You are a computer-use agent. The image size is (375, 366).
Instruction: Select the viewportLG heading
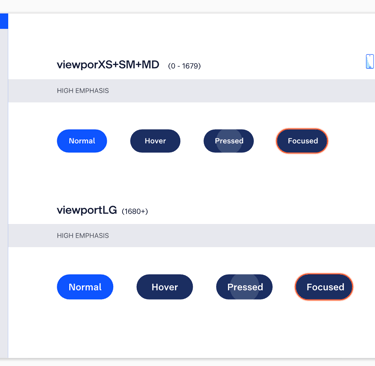[x=87, y=210]
